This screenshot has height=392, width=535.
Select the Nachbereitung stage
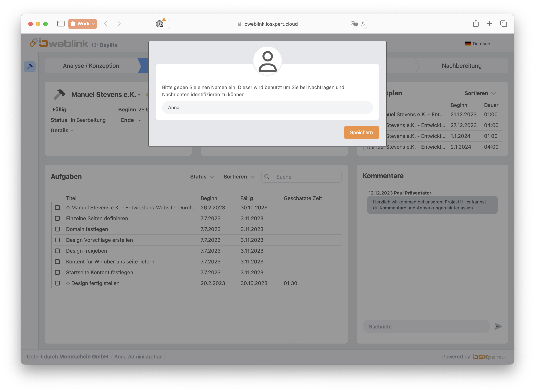tap(461, 66)
